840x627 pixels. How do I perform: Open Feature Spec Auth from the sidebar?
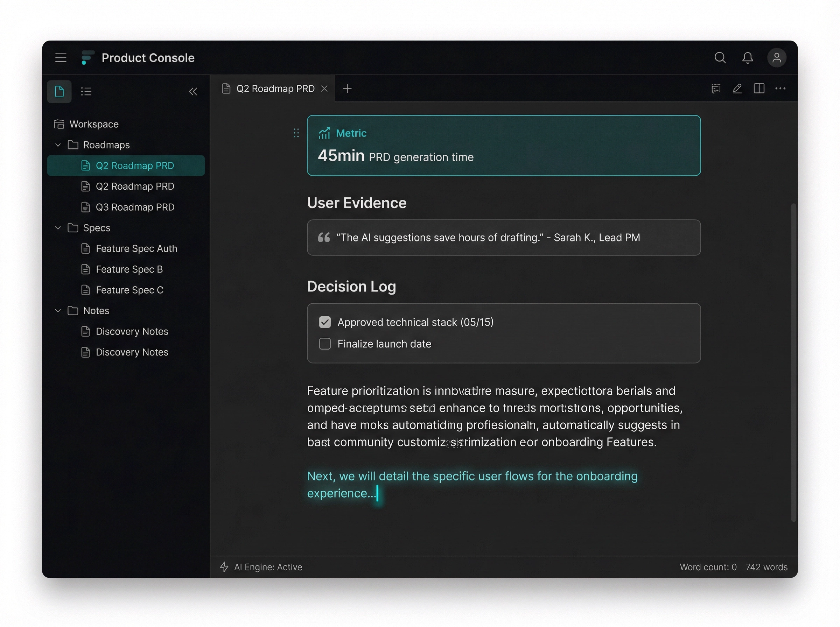136,248
